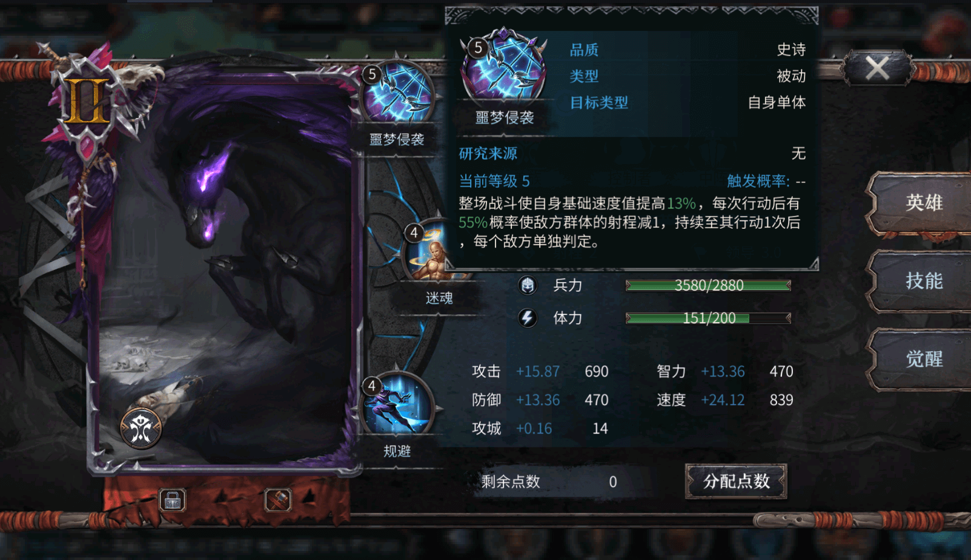Screen dimensions: 971x560
Task: Click the 速度 stat value 839
Action: 781,400
